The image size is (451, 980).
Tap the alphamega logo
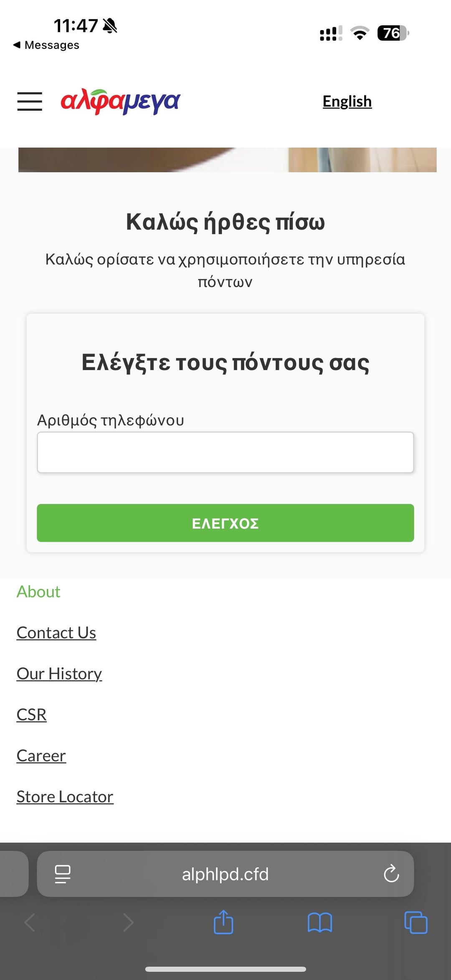click(x=120, y=102)
